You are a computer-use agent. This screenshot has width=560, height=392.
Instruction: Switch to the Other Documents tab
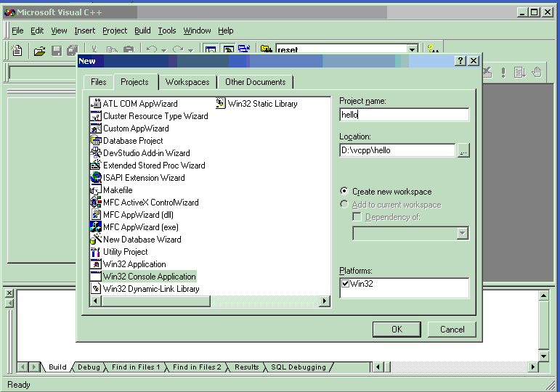256,82
